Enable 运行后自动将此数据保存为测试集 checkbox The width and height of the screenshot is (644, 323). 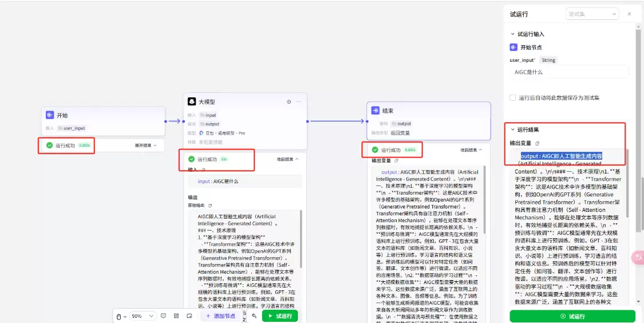point(512,98)
